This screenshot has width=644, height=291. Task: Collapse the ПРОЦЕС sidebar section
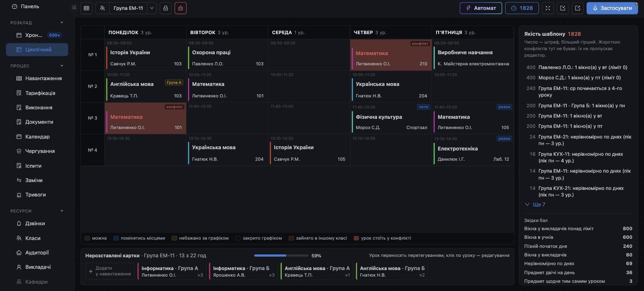pos(62,66)
